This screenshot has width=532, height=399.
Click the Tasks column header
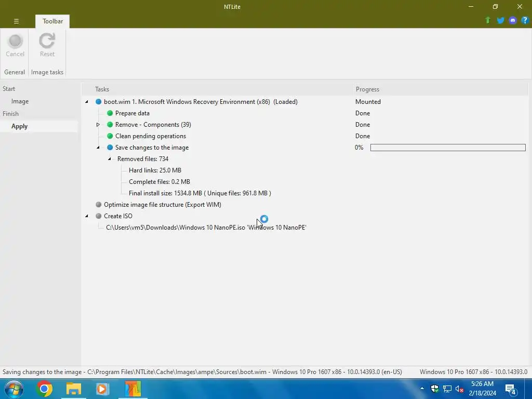coord(218,89)
